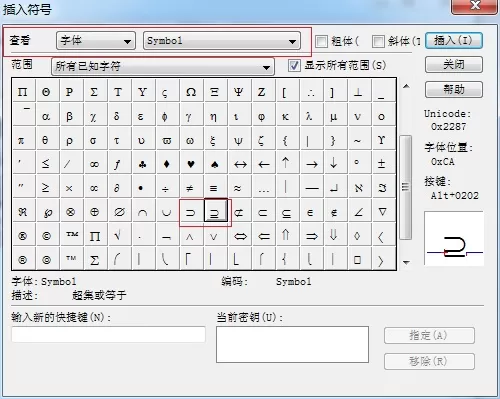Select the superset-or-equal ⊇ symbol cell
Image resolution: width=500 pixels, height=399 pixels.
click(x=216, y=211)
